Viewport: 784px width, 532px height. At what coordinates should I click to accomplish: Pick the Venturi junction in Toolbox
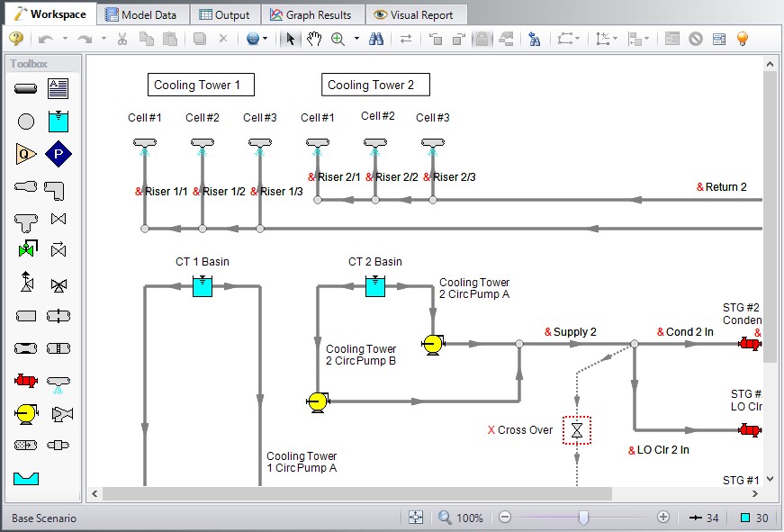tap(25, 348)
